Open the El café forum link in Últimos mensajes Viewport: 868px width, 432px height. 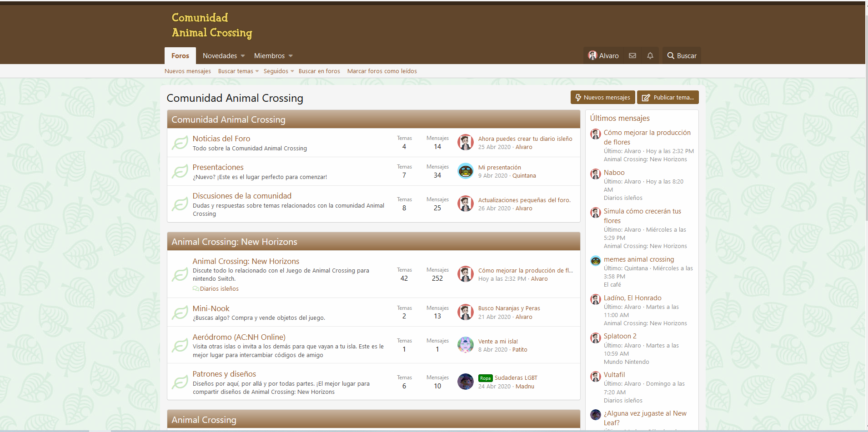click(x=612, y=285)
